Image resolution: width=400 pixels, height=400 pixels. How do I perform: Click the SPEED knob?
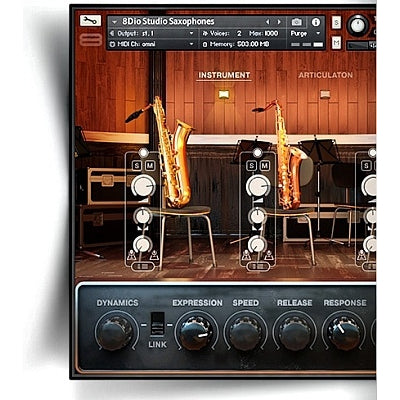245,332
